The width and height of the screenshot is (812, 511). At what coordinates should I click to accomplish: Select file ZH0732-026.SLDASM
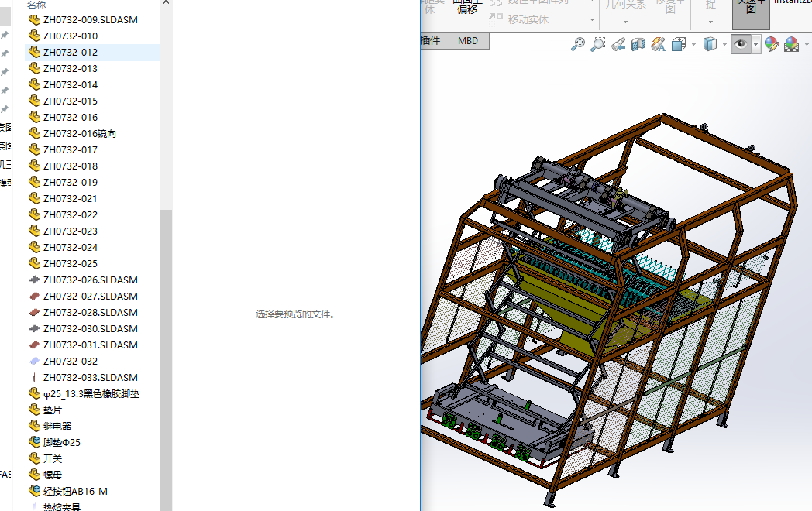click(90, 280)
